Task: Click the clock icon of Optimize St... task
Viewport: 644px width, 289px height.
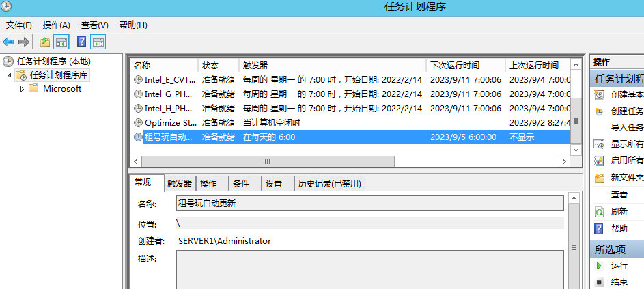Action: pos(139,123)
